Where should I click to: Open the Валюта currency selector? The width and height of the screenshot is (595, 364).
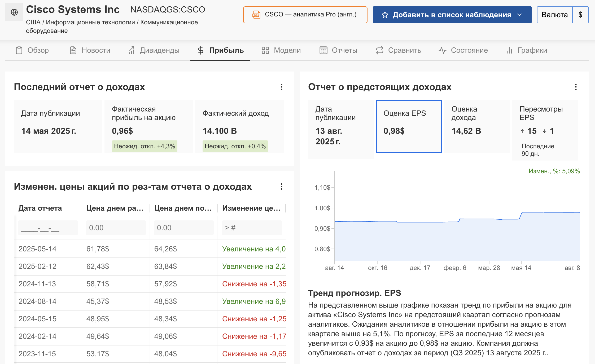pos(554,15)
